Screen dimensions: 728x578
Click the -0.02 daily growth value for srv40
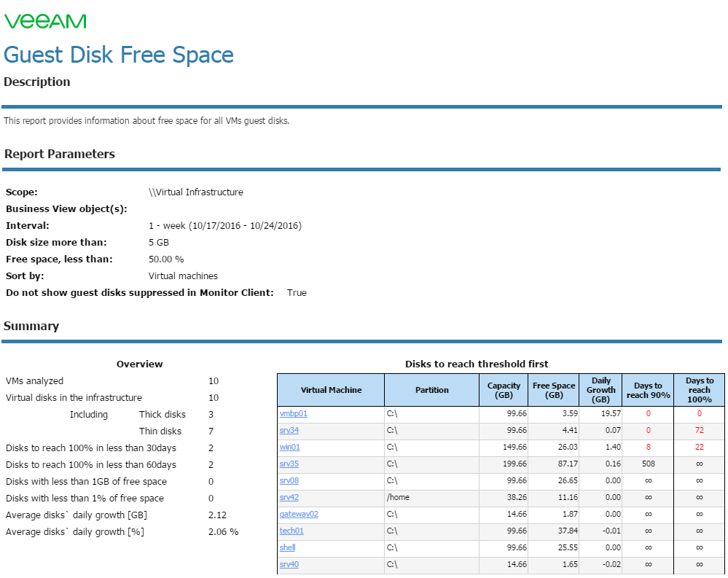[x=611, y=564]
